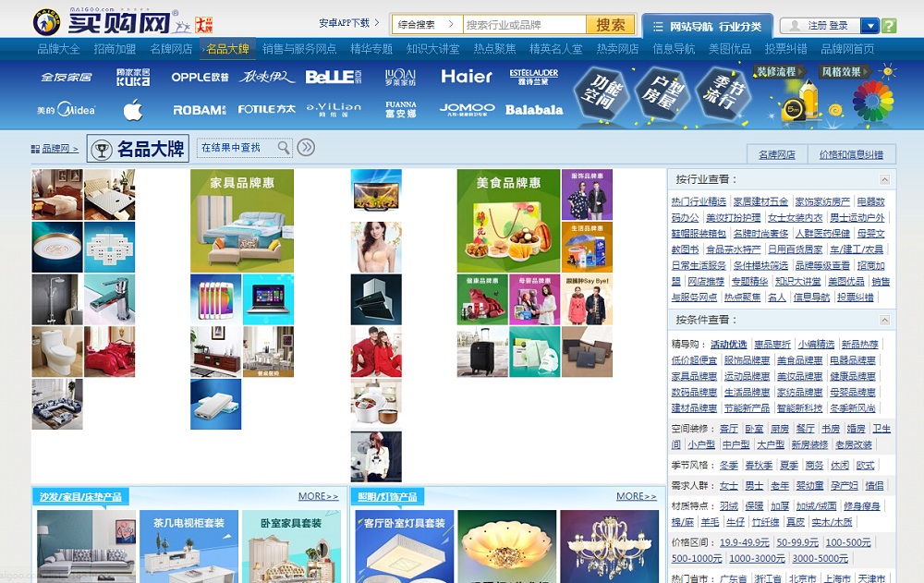Open the Apple brand logo
924x583 pixels.
(x=133, y=110)
